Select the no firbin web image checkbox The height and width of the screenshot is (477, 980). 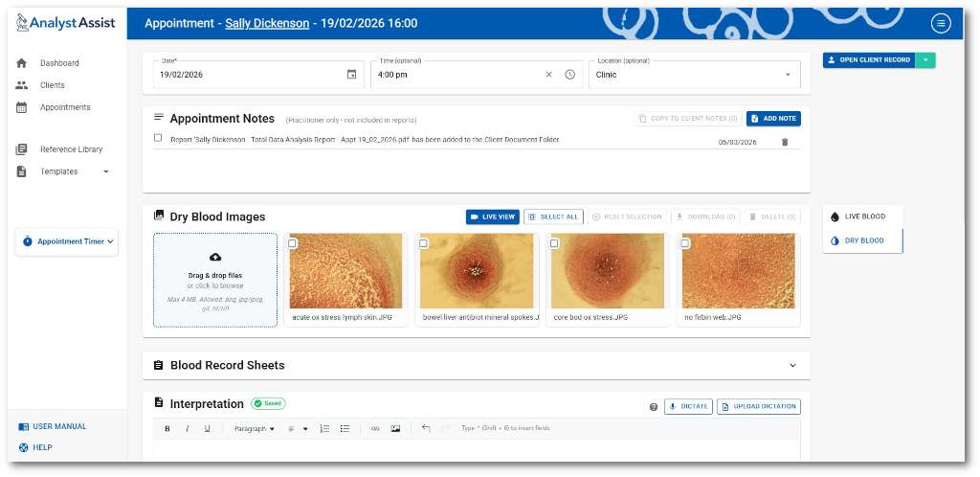point(685,243)
